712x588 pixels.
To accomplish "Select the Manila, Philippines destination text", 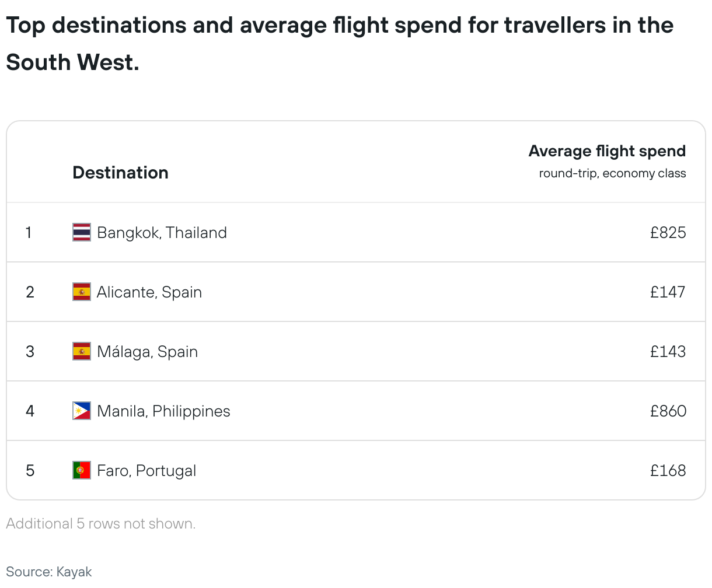I will pos(163,411).
